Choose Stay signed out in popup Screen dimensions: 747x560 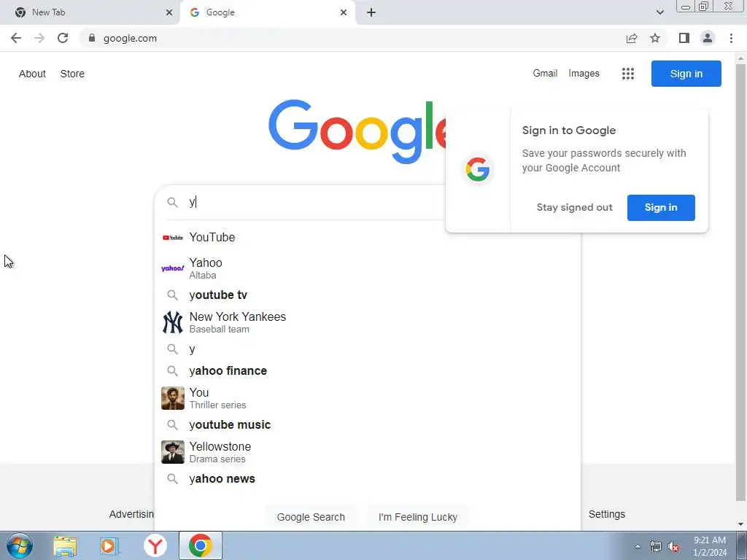575,208
